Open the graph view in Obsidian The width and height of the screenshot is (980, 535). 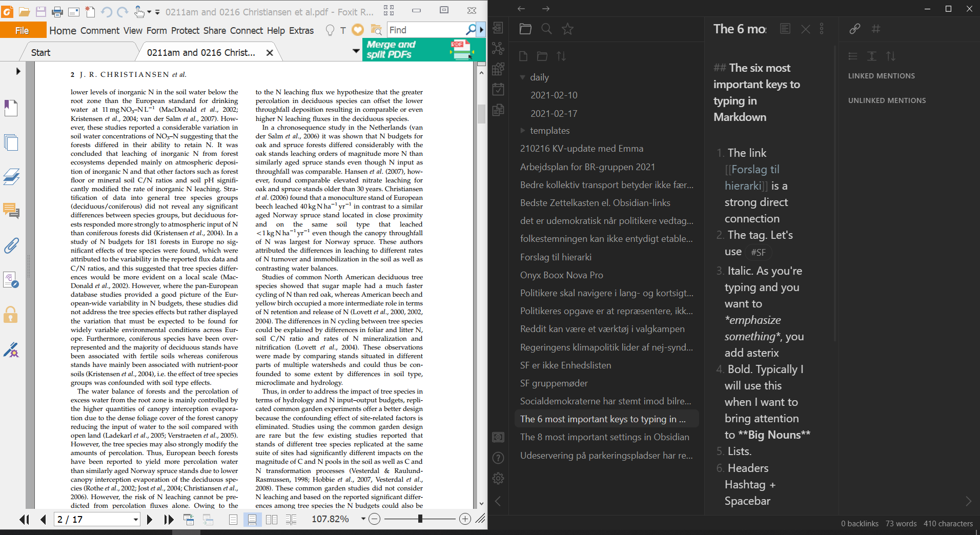point(498,49)
